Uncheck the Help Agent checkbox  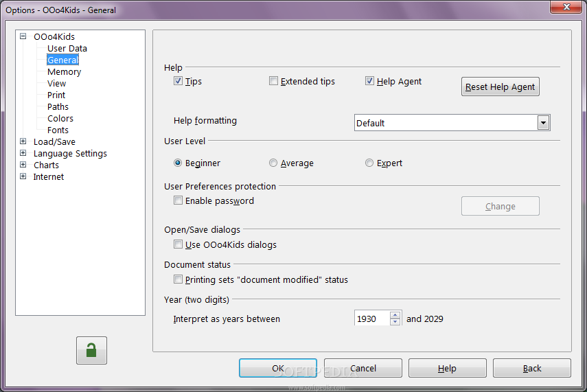tap(369, 81)
